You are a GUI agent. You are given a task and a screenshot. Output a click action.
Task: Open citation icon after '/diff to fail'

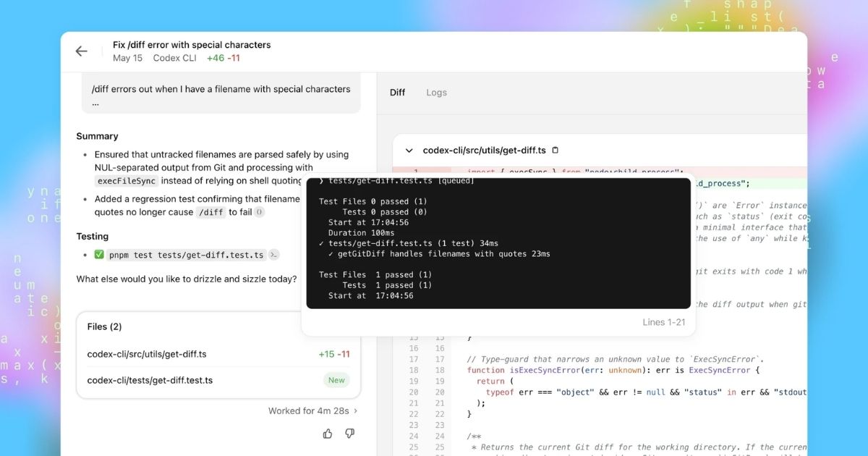(260, 212)
